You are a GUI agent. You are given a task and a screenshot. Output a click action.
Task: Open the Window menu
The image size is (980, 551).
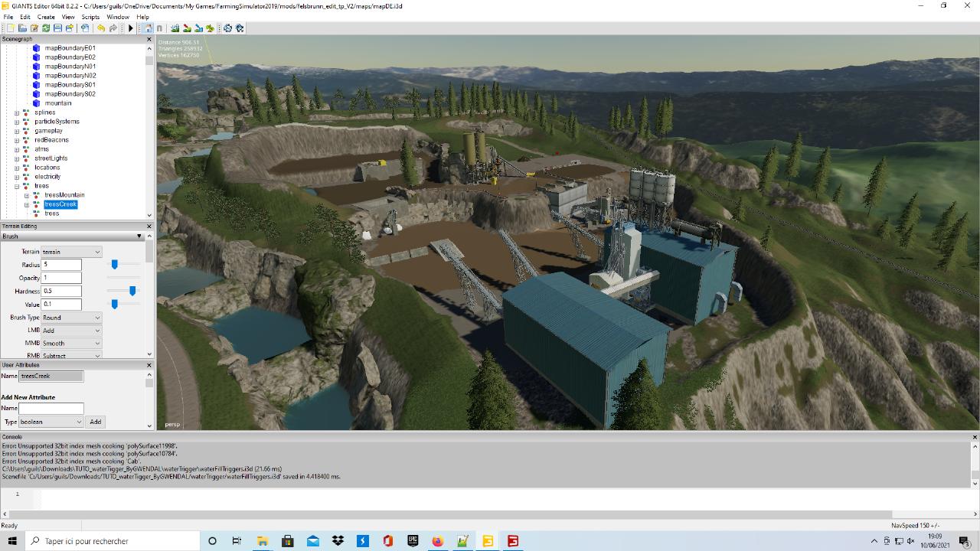point(118,17)
